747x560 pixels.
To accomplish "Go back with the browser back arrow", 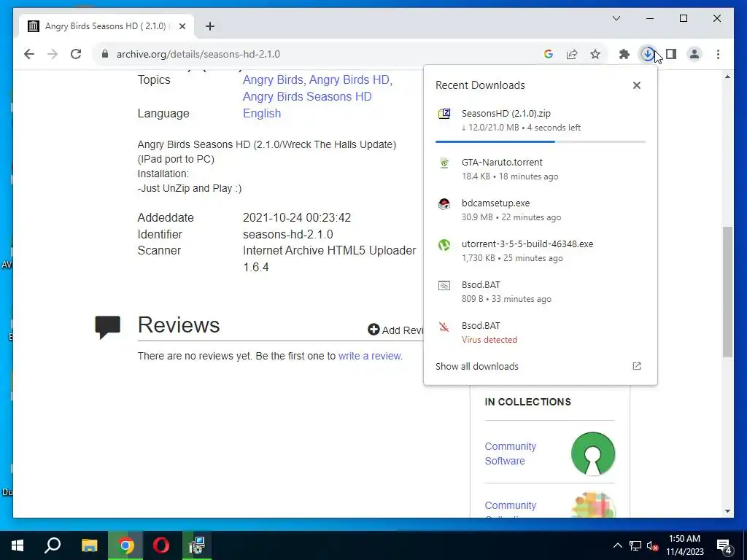I will (x=29, y=54).
